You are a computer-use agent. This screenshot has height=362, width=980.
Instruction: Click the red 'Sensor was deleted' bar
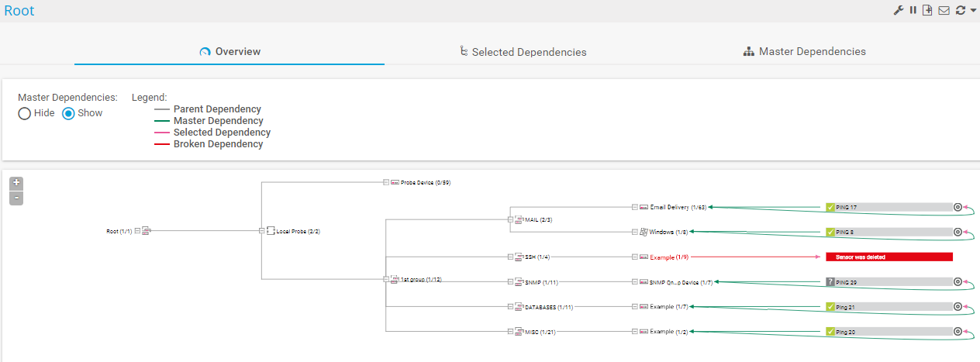point(889,257)
